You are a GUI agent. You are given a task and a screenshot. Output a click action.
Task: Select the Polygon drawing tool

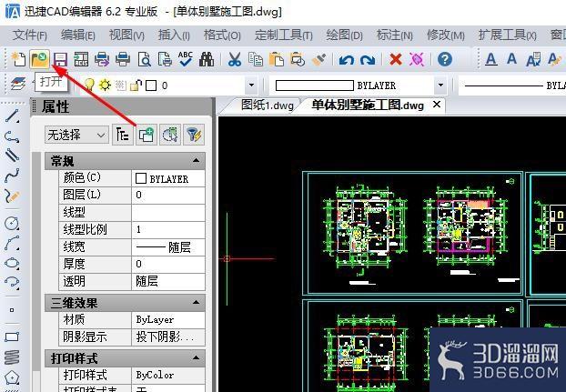tap(12, 377)
